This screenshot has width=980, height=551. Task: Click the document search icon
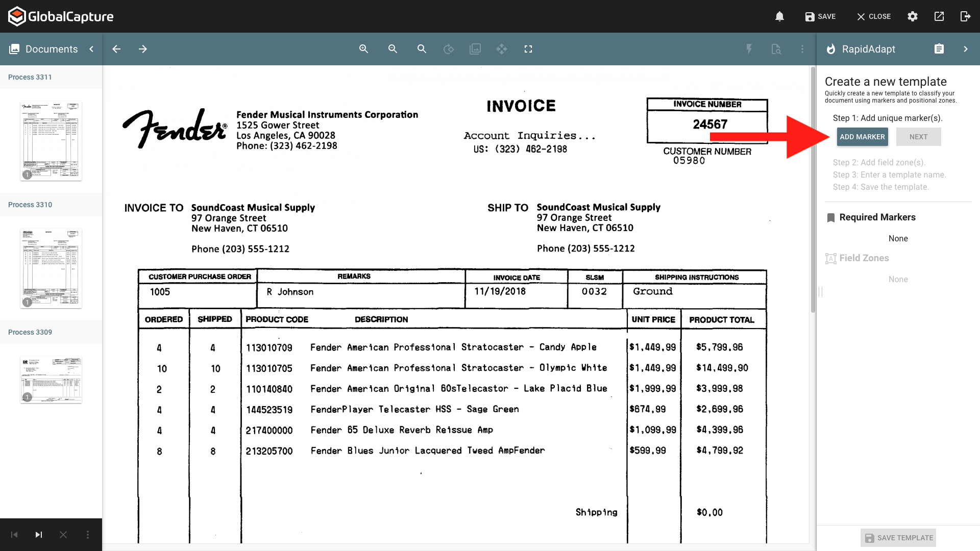(x=776, y=49)
